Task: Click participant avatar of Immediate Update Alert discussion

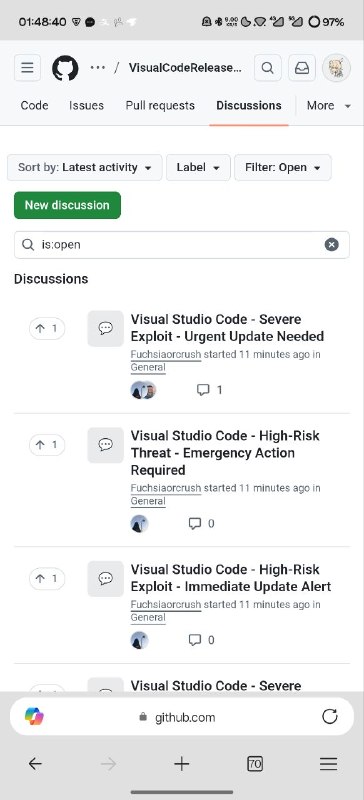Action: pos(139,640)
